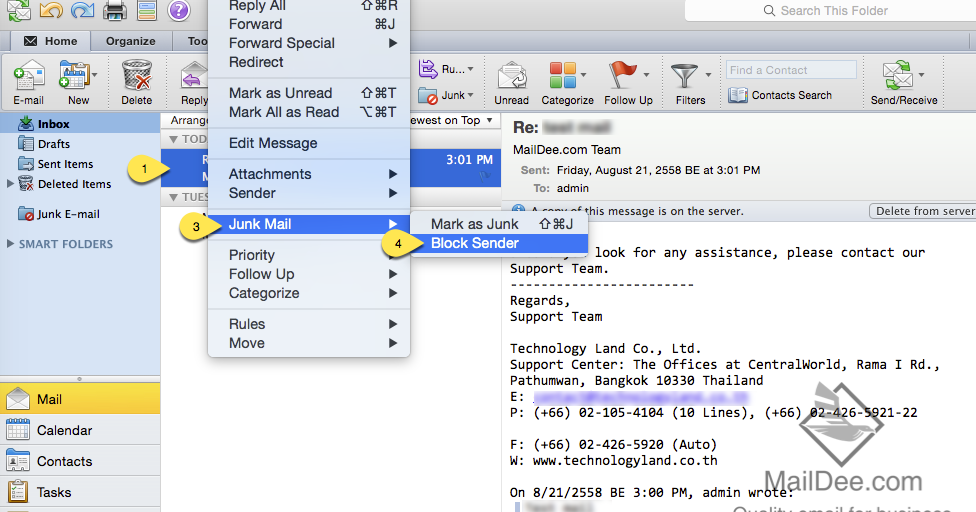Open Attachments submenu
976x512 pixels.
coord(309,174)
